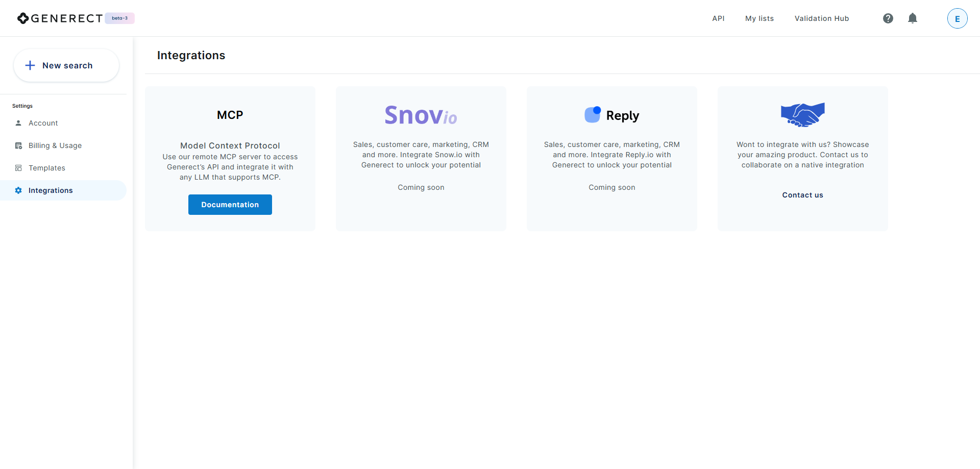Click the Contact us link

[x=803, y=195]
